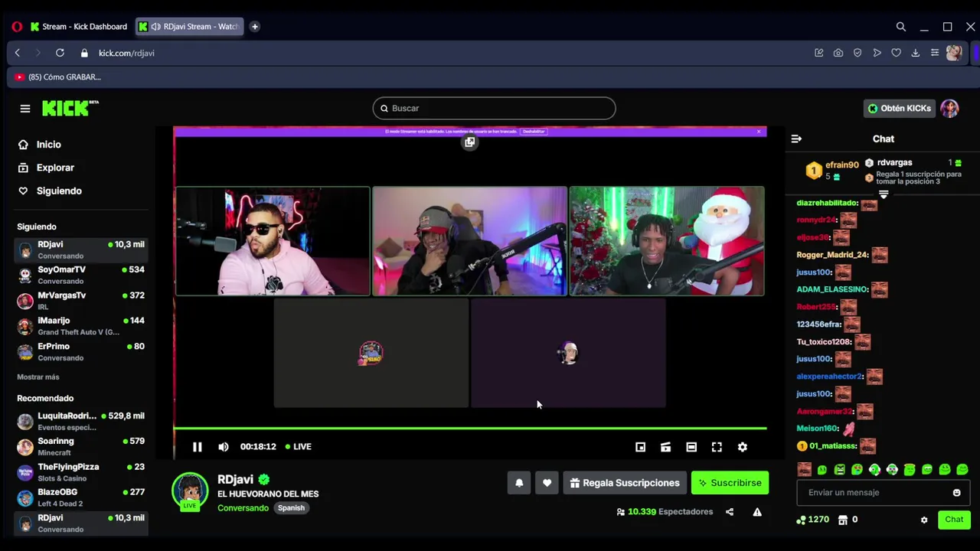Search tabs using the magnifier icon
The height and width of the screenshot is (551, 980).
[x=901, y=27]
